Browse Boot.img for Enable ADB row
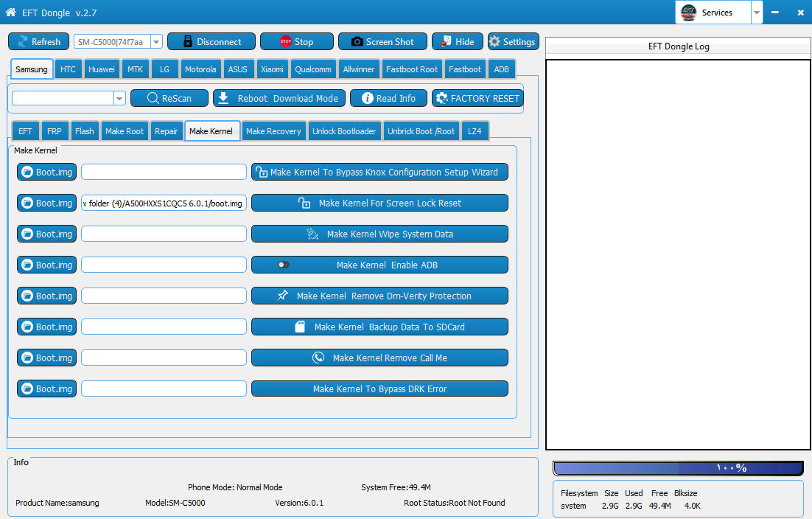 (x=46, y=265)
